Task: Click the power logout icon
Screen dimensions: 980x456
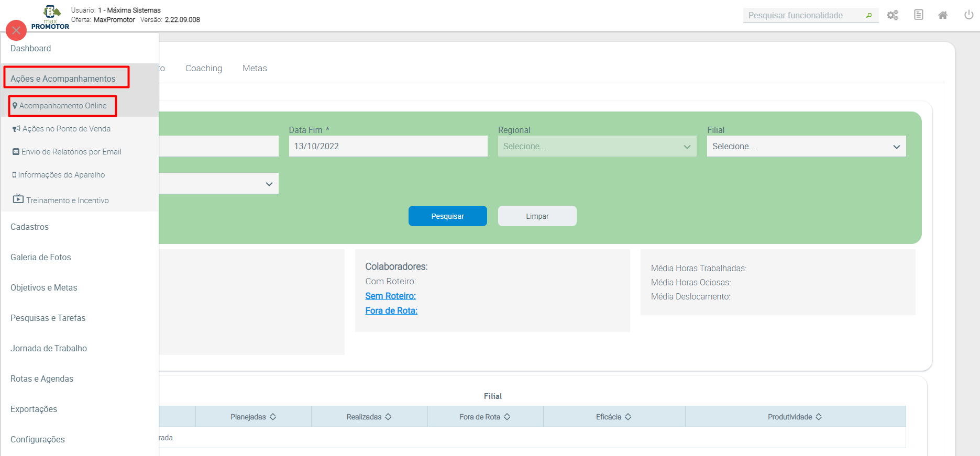Action: pos(968,15)
